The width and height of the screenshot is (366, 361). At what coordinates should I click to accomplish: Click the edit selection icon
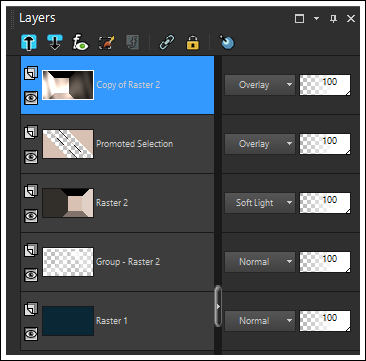[x=106, y=43]
